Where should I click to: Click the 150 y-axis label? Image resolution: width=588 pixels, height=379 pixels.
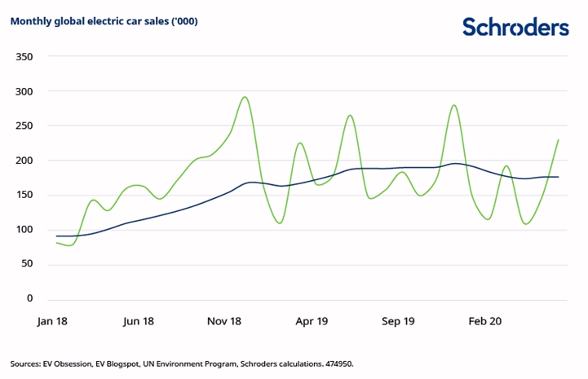24,195
